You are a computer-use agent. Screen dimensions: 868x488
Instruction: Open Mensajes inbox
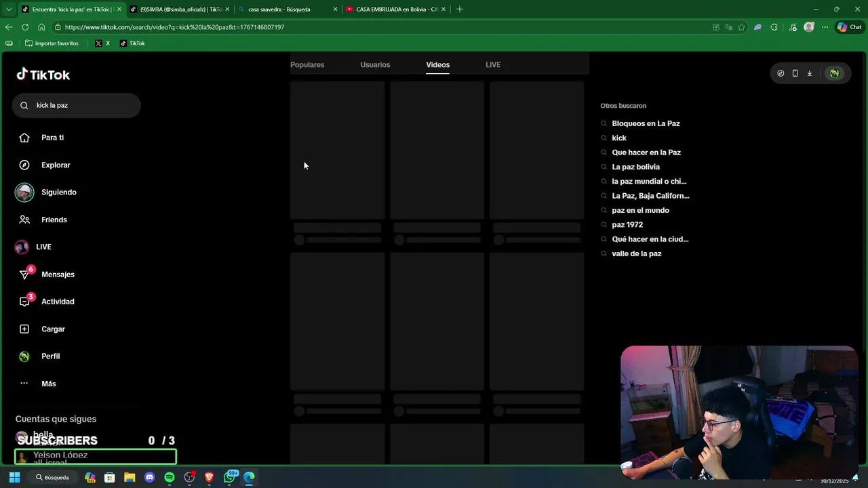tap(58, 274)
